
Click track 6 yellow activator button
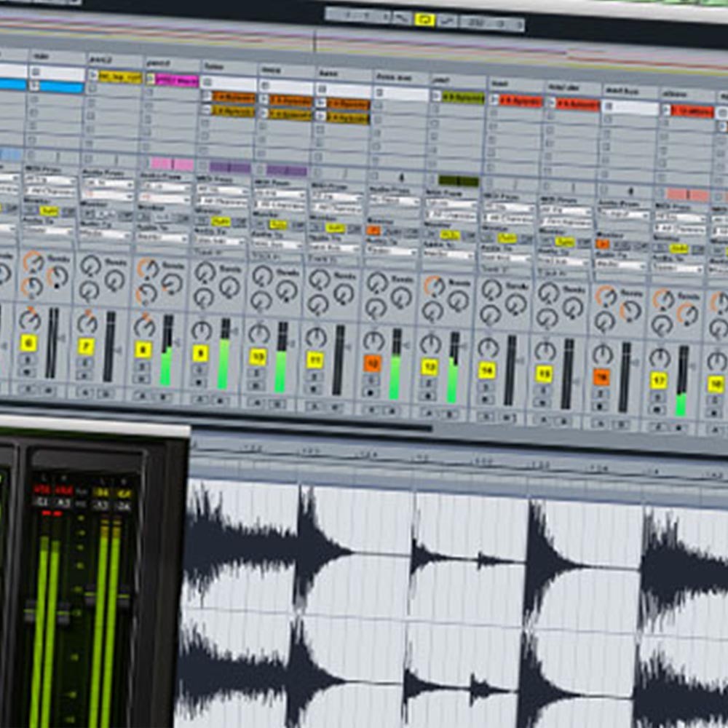pyautogui.click(x=28, y=343)
